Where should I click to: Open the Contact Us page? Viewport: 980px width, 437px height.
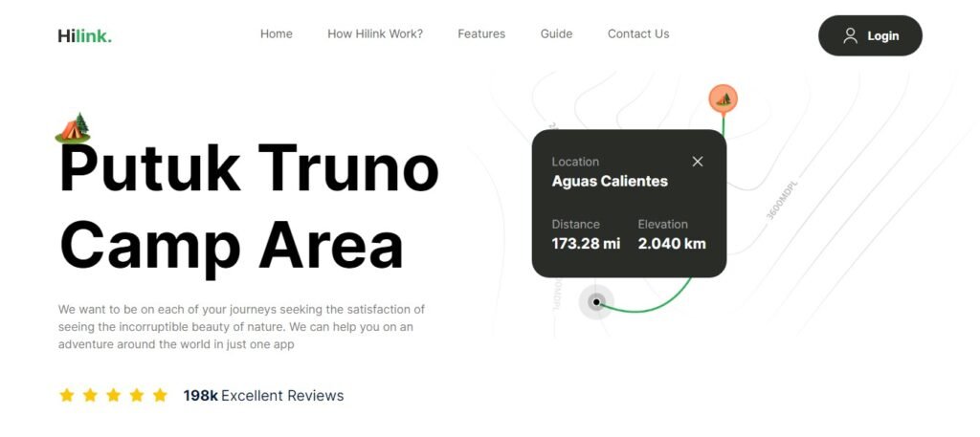638,34
